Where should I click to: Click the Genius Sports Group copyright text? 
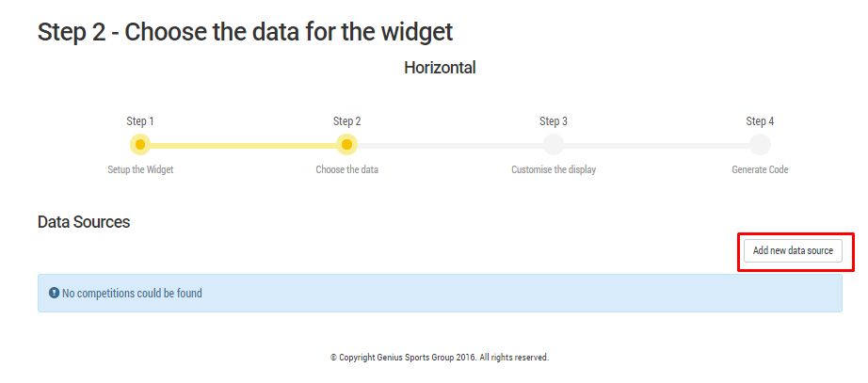coord(440,358)
